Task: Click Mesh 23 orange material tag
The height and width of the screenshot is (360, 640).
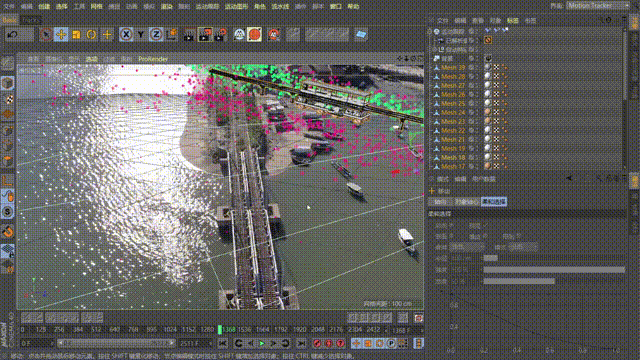Action: tap(487, 121)
